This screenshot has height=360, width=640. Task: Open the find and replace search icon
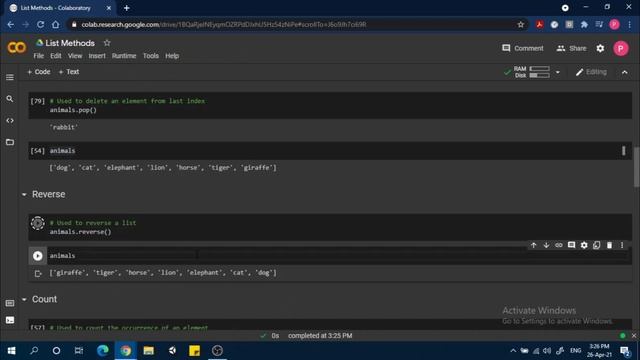coord(10,99)
